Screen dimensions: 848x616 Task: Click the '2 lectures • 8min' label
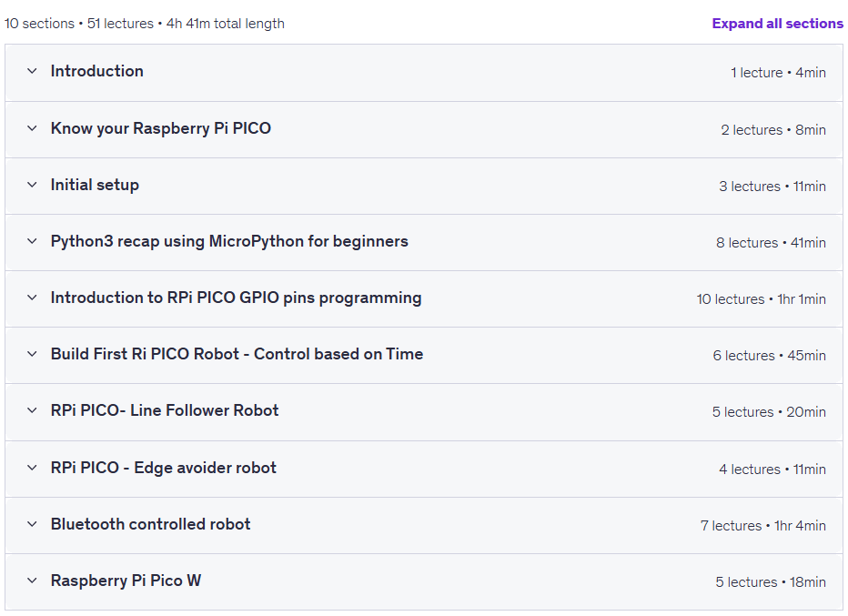(773, 130)
